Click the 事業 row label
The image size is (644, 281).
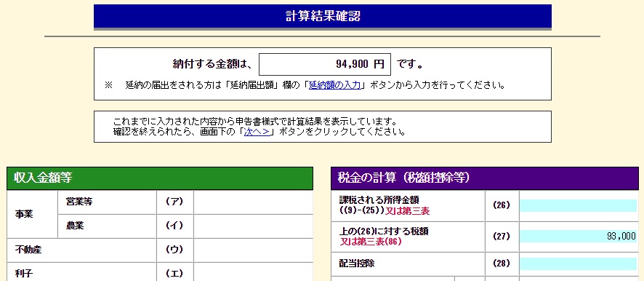(x=24, y=214)
